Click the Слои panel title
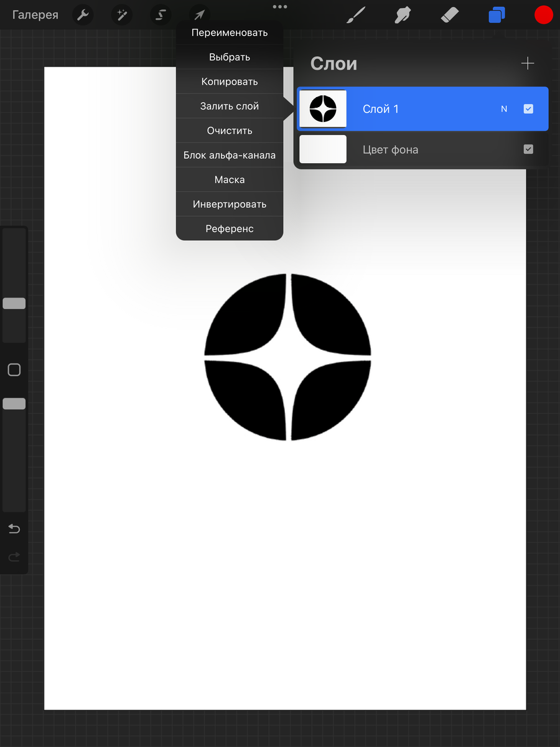560x747 pixels. point(334,63)
